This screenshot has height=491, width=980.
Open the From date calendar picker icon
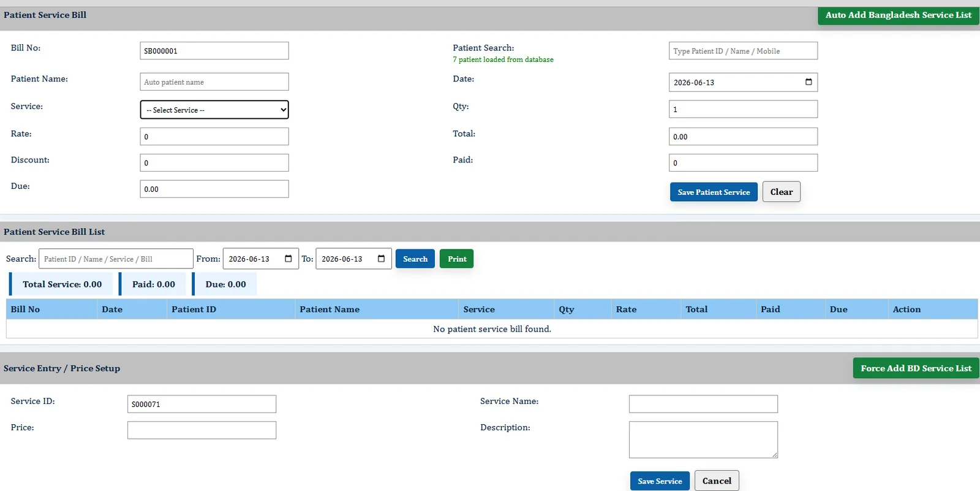288,259
